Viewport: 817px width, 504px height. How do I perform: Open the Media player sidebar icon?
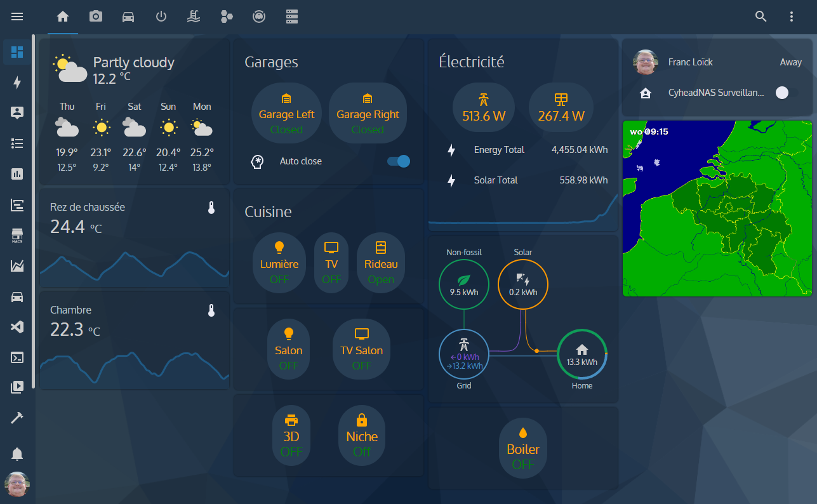click(x=17, y=387)
